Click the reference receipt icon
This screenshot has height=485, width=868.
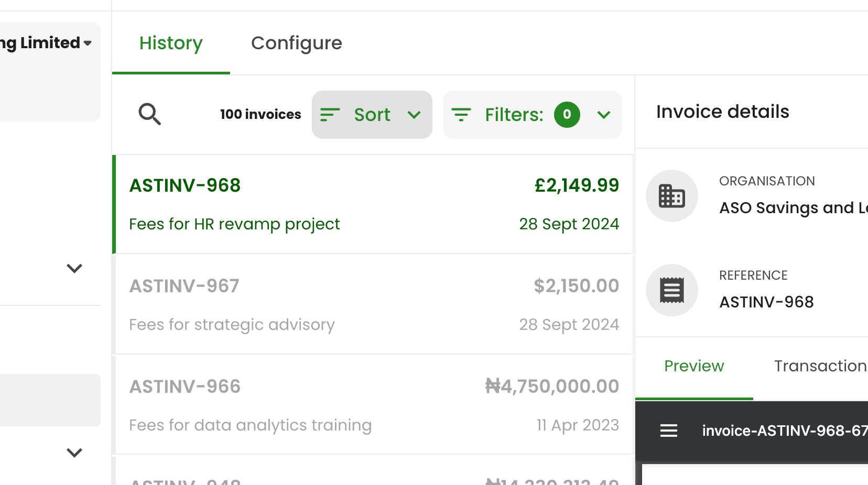pyautogui.click(x=672, y=290)
